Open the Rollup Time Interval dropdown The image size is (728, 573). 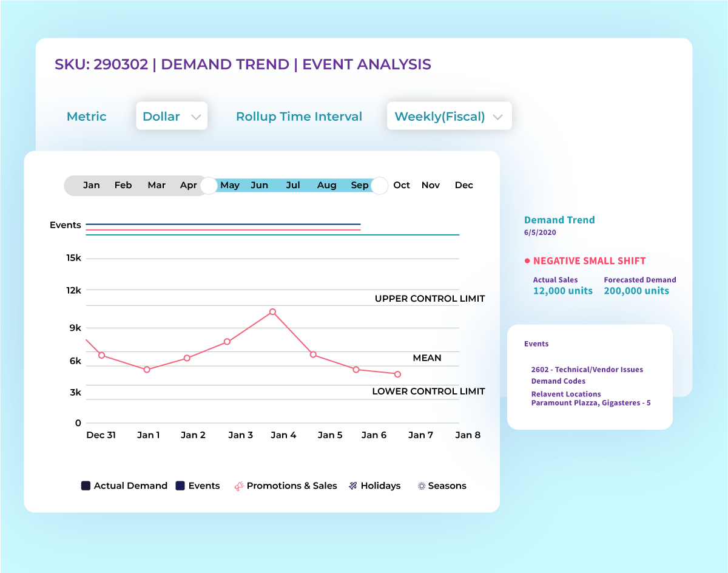[449, 116]
